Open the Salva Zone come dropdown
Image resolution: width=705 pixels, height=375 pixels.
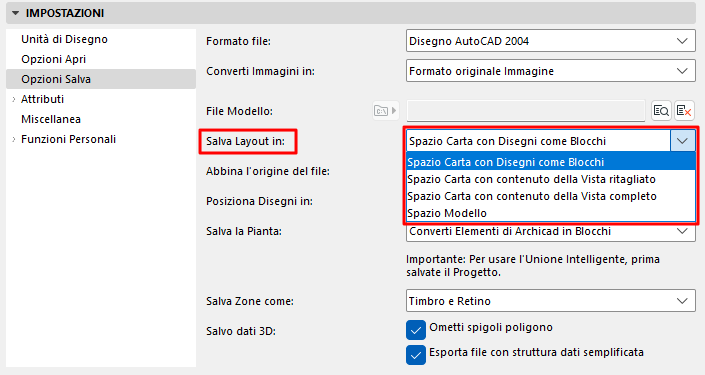551,301
